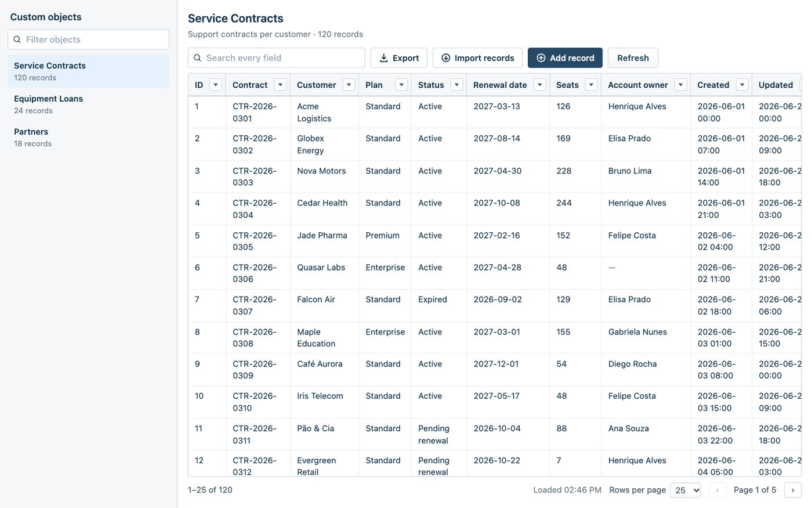Open Partners object list
Viewport: 812px width, 508px height.
(x=89, y=137)
